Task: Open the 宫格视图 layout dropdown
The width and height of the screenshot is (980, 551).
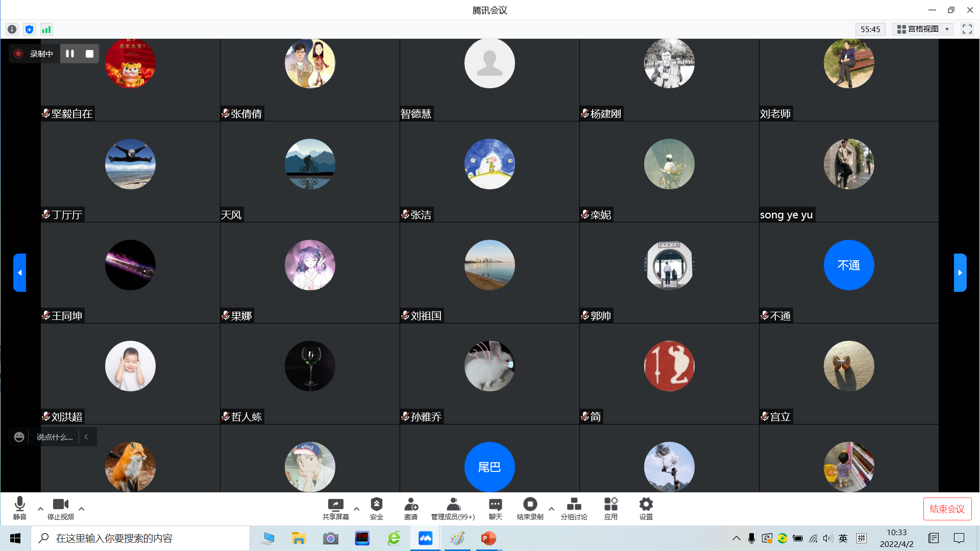Action: pos(923,29)
